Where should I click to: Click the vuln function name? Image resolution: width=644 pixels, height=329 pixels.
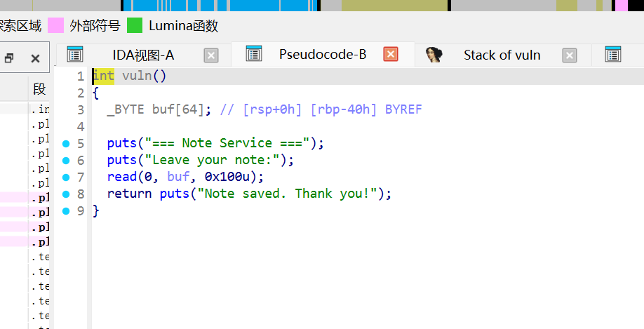137,76
